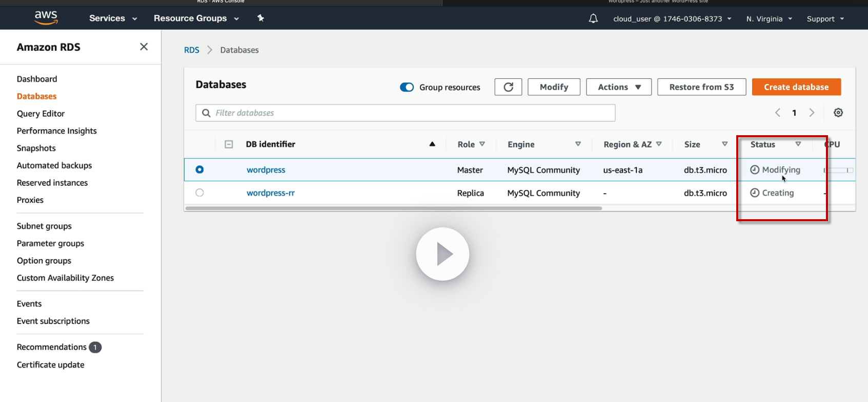Open Parameter groups in the sidebar
This screenshot has width=868, height=402.
tap(50, 243)
